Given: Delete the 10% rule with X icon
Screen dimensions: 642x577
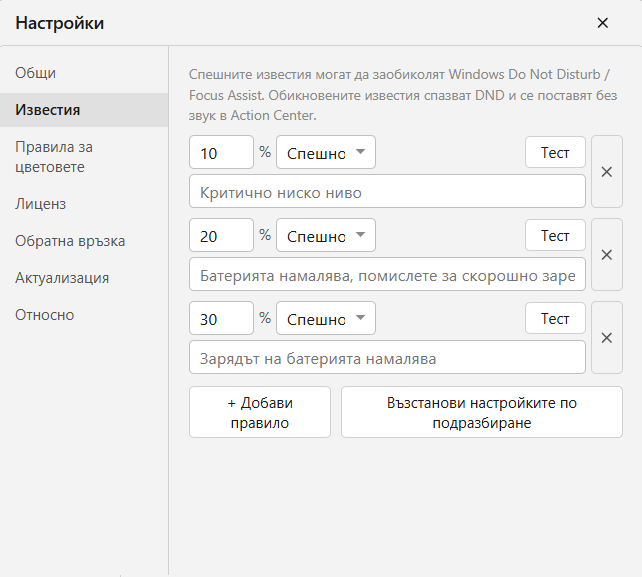Looking at the screenshot, I should tap(607, 172).
